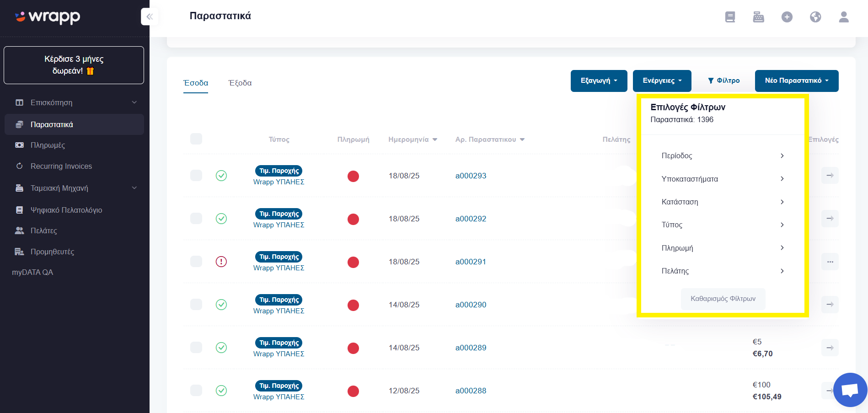Click the arrow button on invoice a000293 row
The image size is (868, 413).
pos(830,175)
